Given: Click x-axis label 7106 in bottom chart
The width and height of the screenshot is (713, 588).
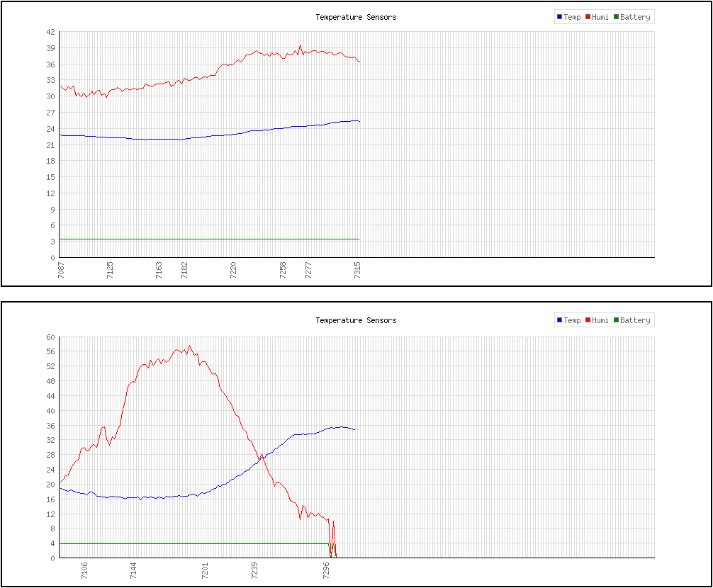Looking at the screenshot, I should coord(84,570).
